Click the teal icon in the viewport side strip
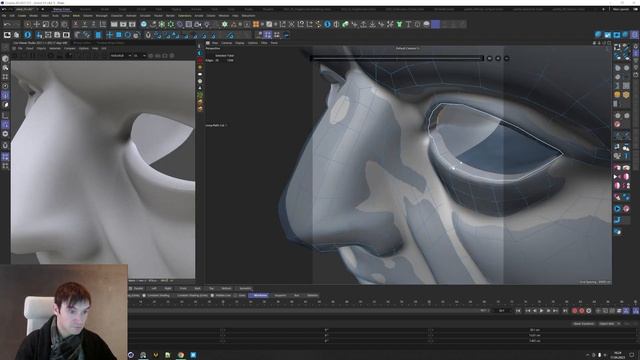Viewport: 640px width, 360px height. point(200,53)
